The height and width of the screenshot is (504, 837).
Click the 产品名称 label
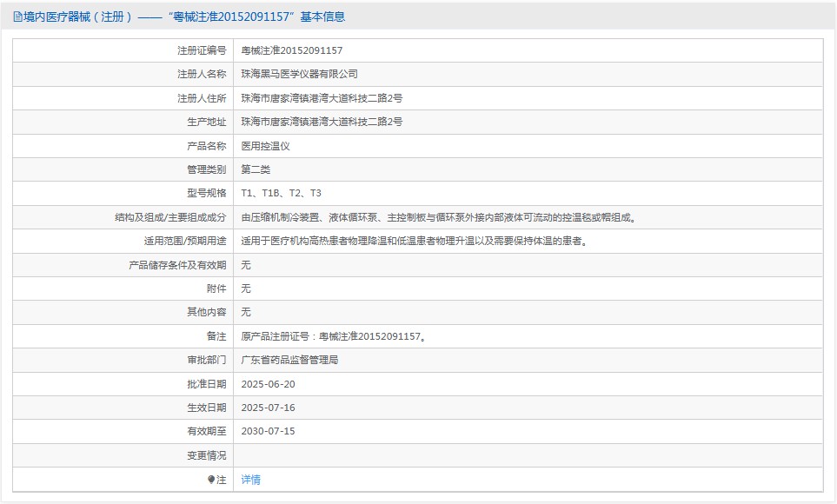(x=207, y=146)
